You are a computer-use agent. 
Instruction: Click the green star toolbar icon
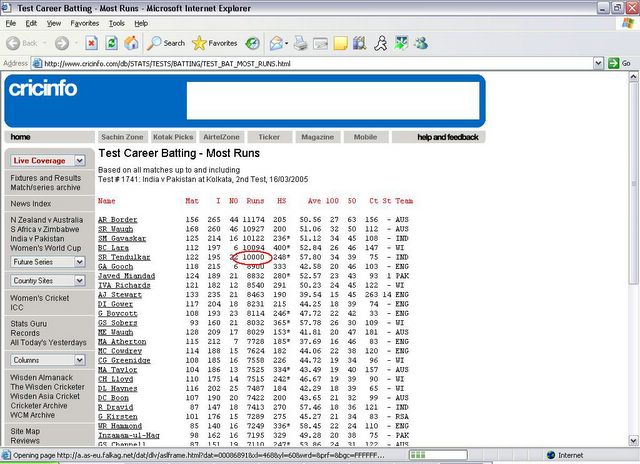(401, 43)
